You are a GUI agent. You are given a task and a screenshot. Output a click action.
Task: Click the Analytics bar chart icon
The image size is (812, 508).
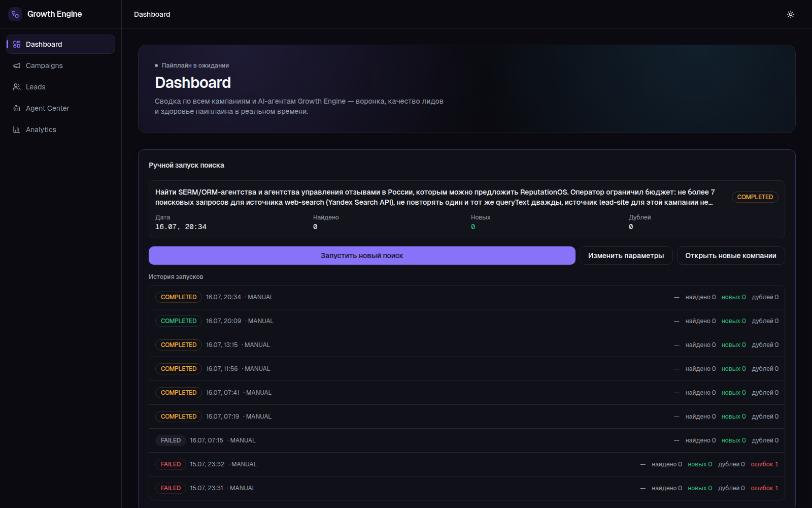click(17, 130)
